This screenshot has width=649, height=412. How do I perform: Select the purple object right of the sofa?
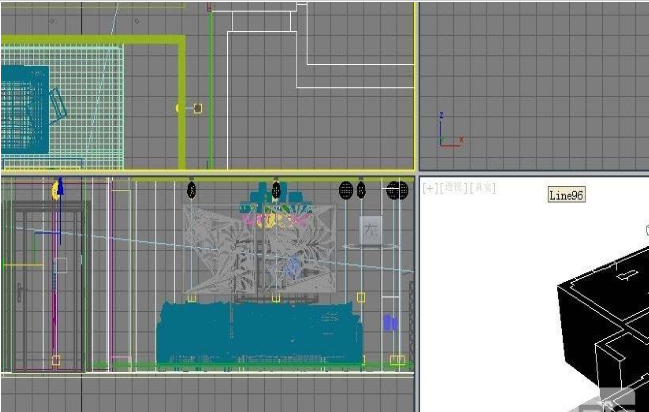pos(390,323)
